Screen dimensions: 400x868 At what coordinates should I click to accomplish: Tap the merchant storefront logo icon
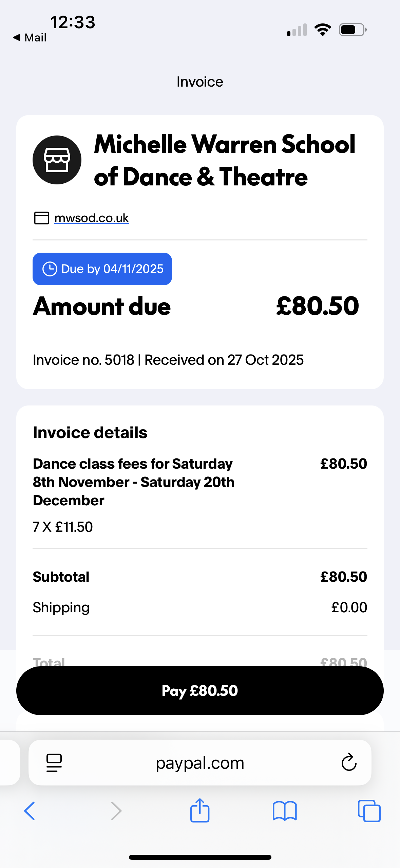coord(57,160)
